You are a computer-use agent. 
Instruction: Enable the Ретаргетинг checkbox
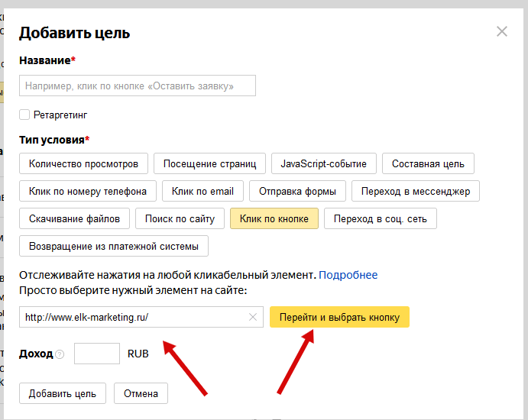(x=24, y=115)
